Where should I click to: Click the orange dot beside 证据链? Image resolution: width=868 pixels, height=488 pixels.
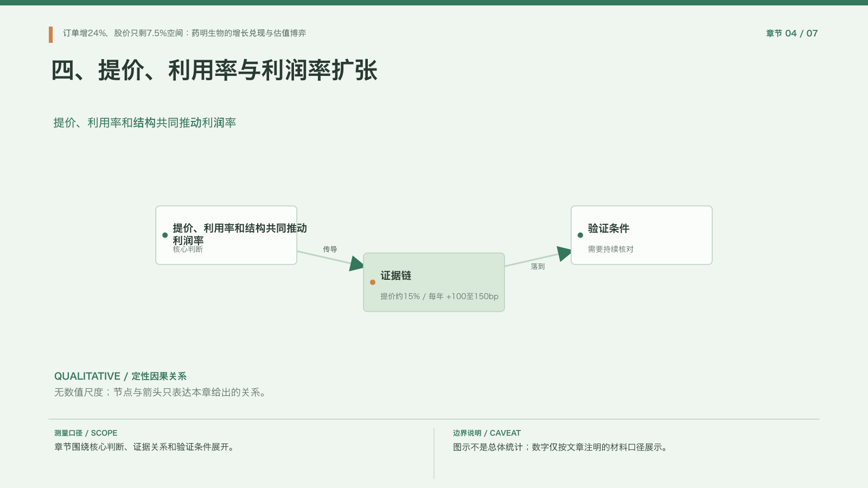coord(373,282)
